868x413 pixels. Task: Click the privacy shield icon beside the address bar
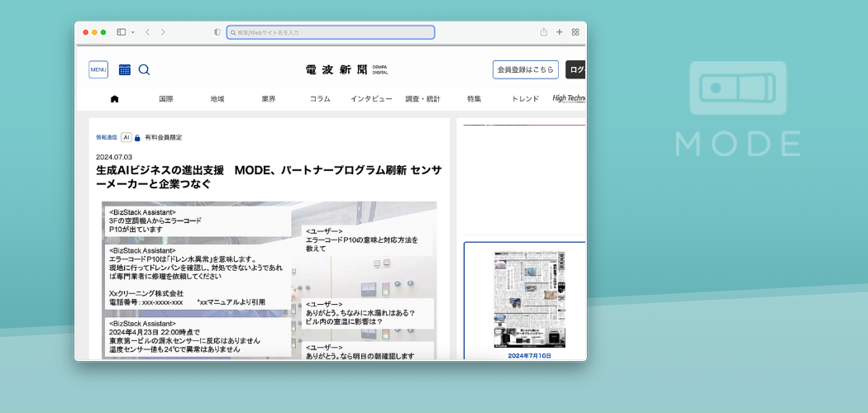click(217, 32)
